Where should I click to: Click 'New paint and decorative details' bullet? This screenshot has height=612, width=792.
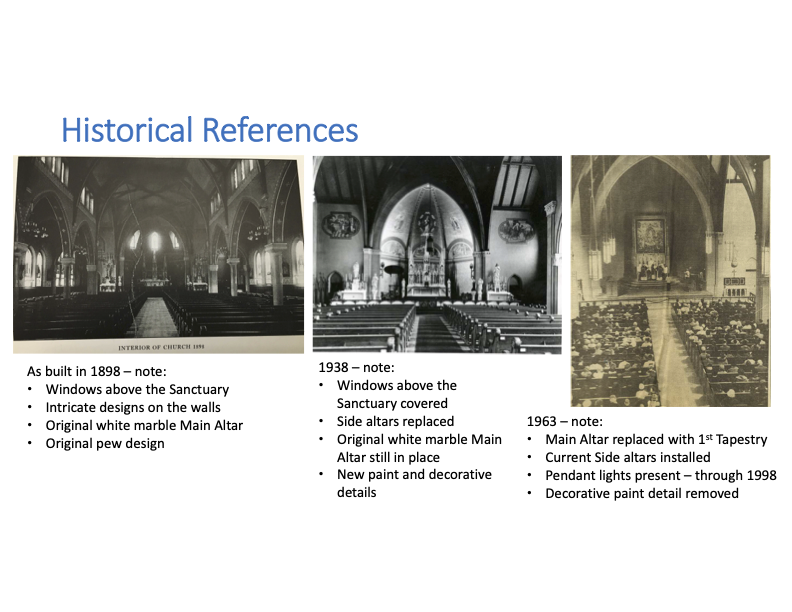pos(414,483)
